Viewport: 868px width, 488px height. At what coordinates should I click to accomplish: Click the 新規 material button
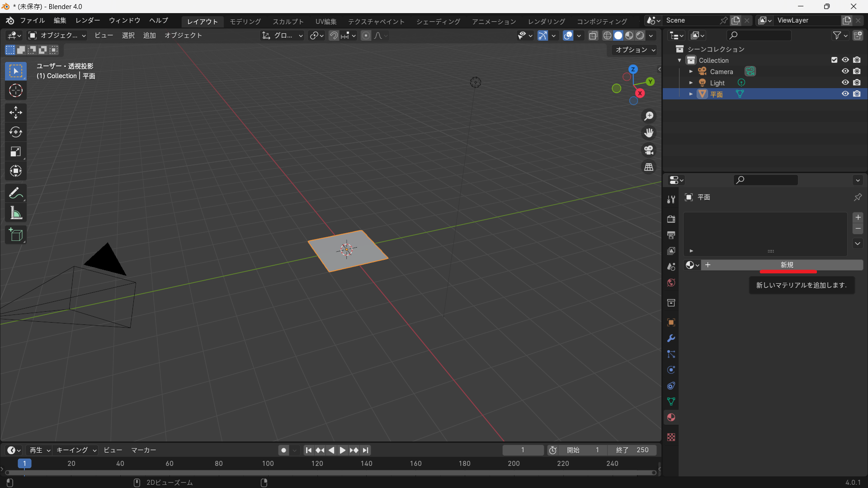[787, 265]
